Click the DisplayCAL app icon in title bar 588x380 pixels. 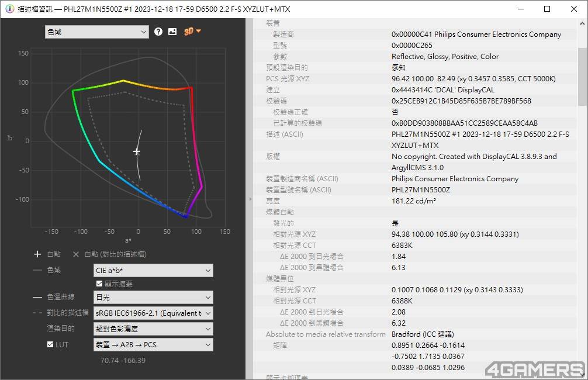9,9
